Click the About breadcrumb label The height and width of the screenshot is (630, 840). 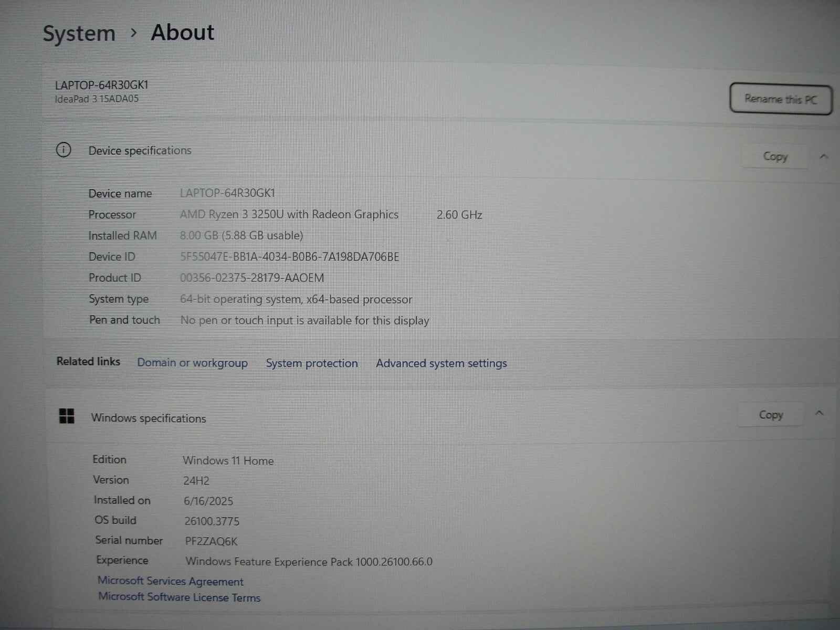pos(182,33)
